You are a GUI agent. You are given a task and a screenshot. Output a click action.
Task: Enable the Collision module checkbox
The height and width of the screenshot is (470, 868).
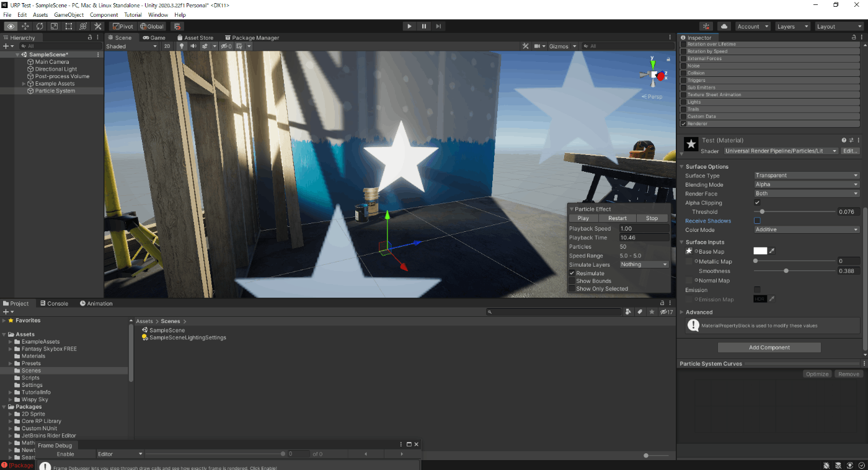684,73
